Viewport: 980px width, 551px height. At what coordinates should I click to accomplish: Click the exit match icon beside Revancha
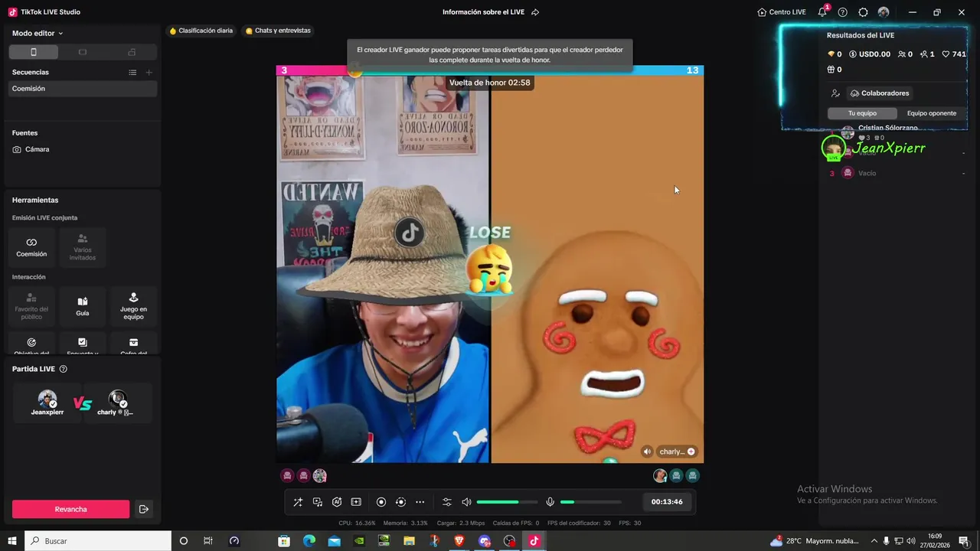(143, 509)
